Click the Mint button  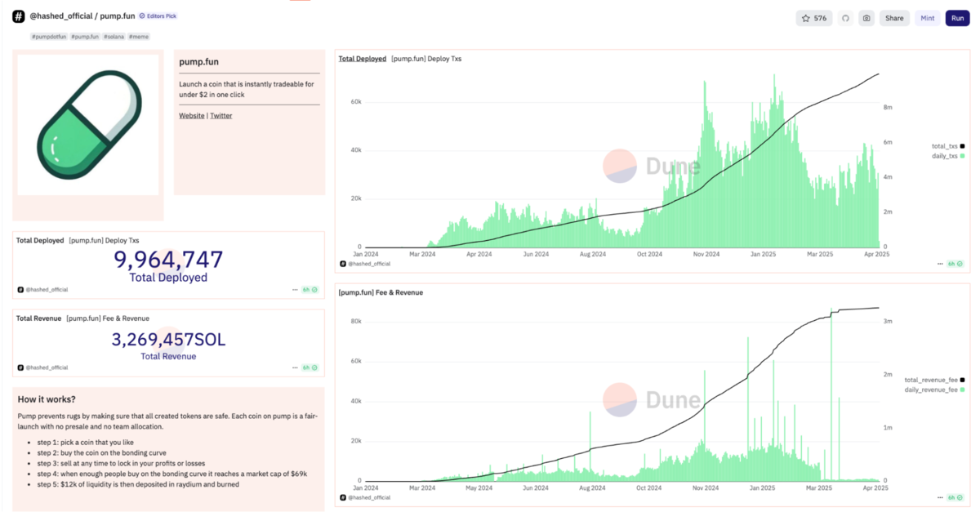[928, 18]
